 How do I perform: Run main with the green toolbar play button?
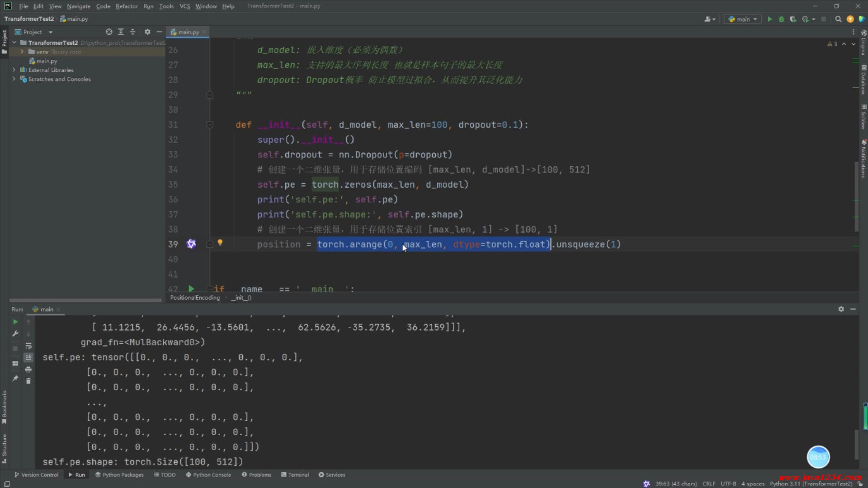(x=769, y=19)
